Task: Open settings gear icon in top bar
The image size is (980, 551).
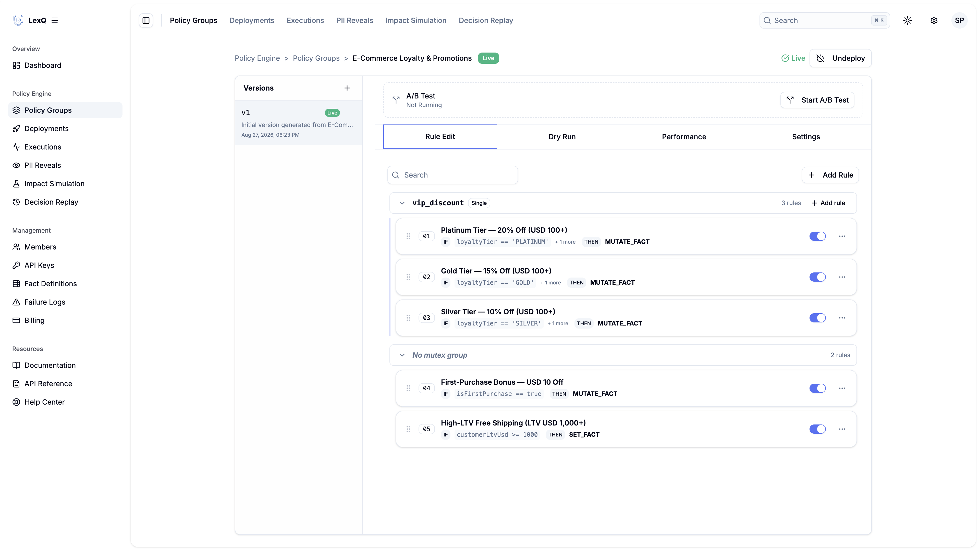Action: tap(934, 20)
